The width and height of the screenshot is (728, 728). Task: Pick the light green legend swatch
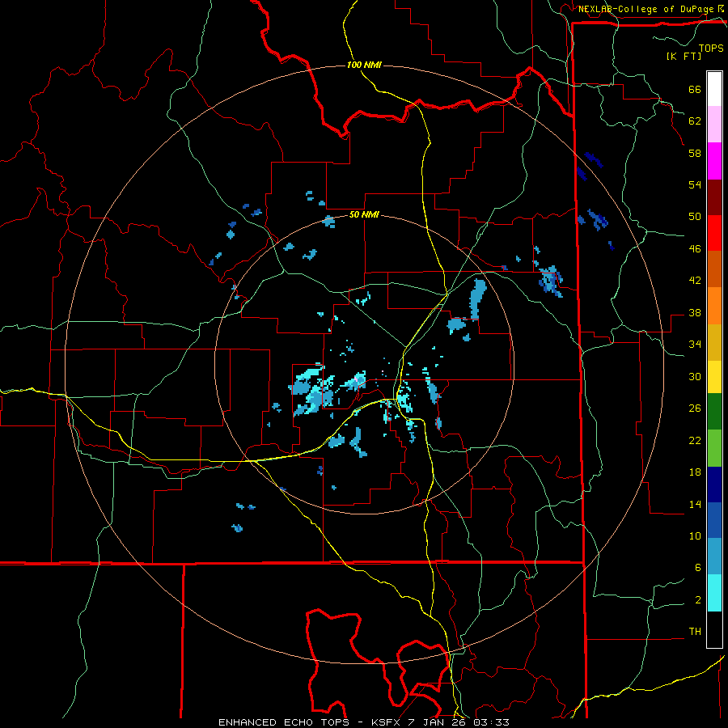point(714,447)
